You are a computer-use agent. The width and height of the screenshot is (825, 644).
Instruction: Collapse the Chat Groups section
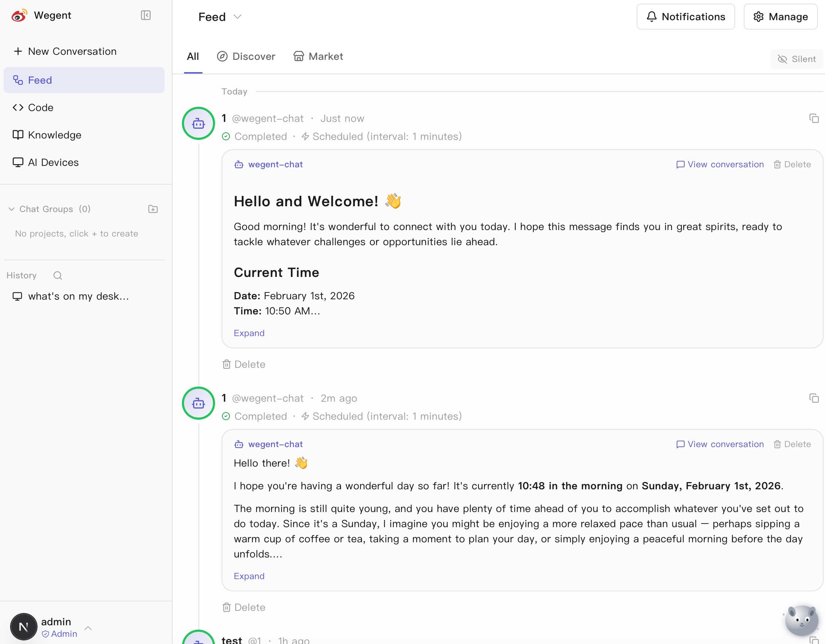(11, 209)
